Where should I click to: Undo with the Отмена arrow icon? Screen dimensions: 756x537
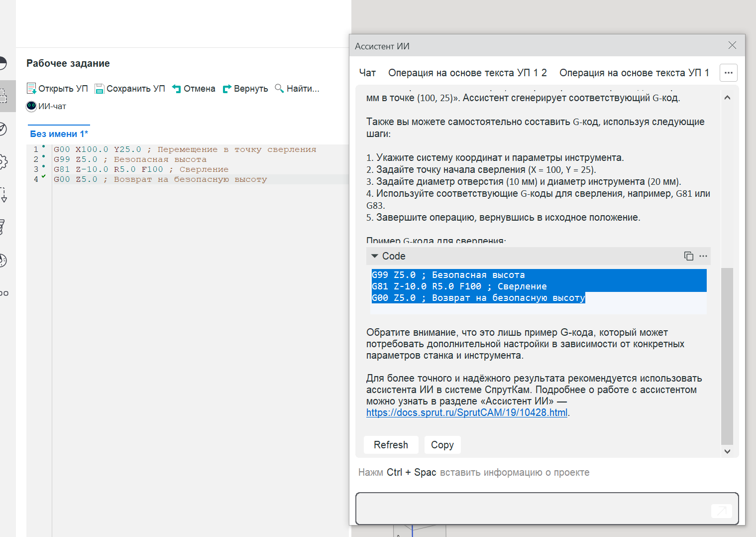click(x=177, y=89)
